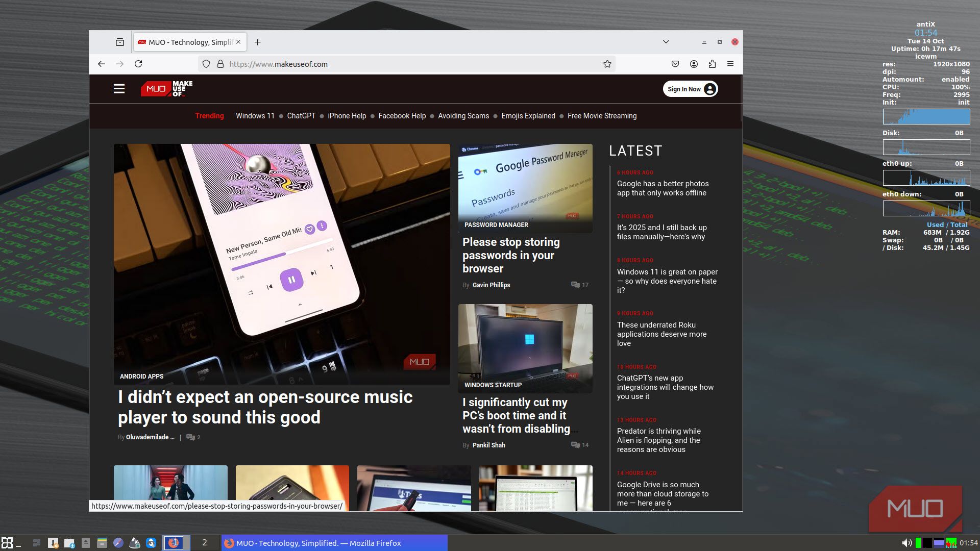Open the Windows 11 trending topic

255,116
